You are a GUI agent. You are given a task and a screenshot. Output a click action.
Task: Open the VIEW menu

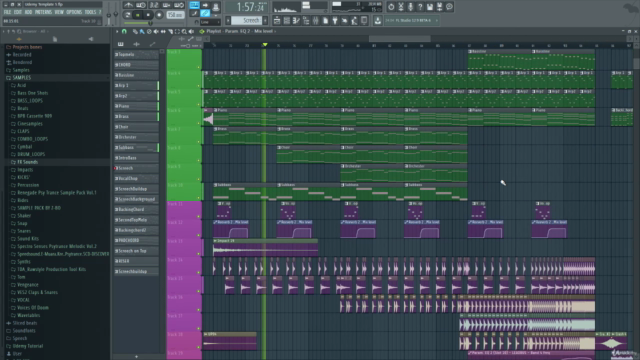tap(59, 12)
